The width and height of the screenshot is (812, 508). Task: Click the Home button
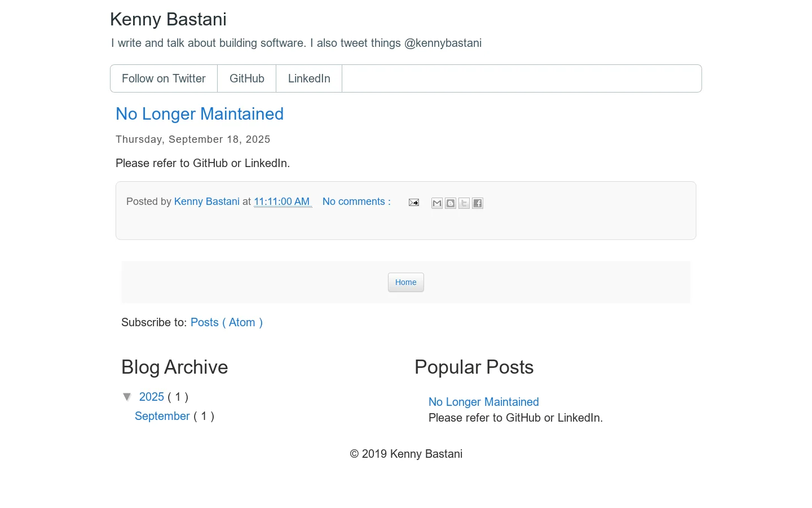pos(406,282)
